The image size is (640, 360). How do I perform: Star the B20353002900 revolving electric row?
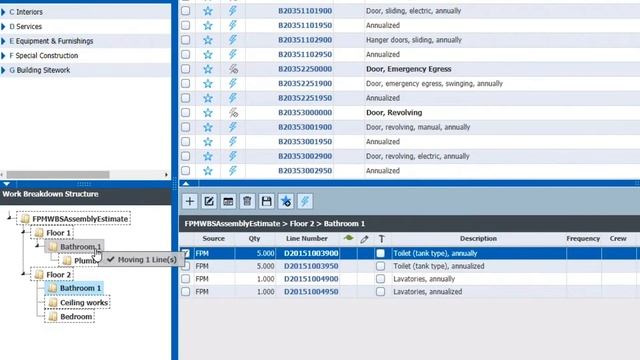pos(208,156)
